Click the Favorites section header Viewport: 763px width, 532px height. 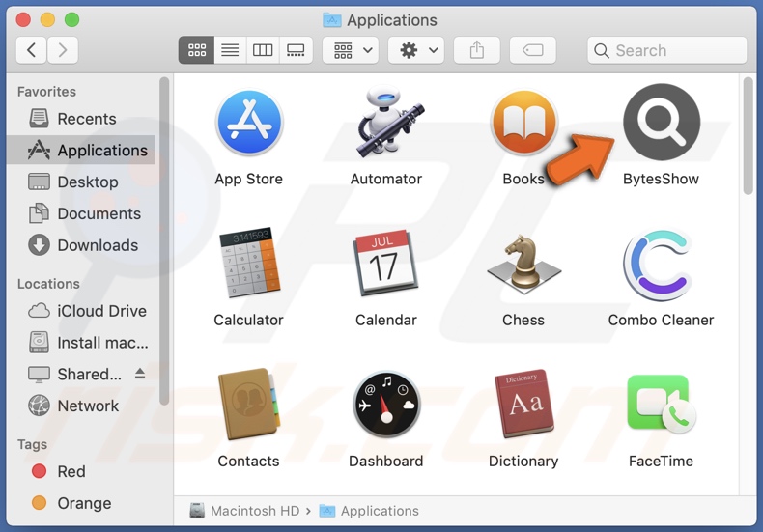click(46, 92)
